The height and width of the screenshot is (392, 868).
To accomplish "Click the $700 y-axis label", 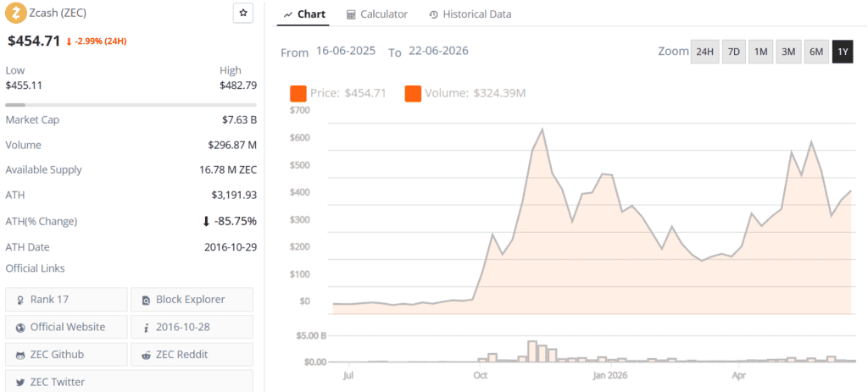I will 299,110.
